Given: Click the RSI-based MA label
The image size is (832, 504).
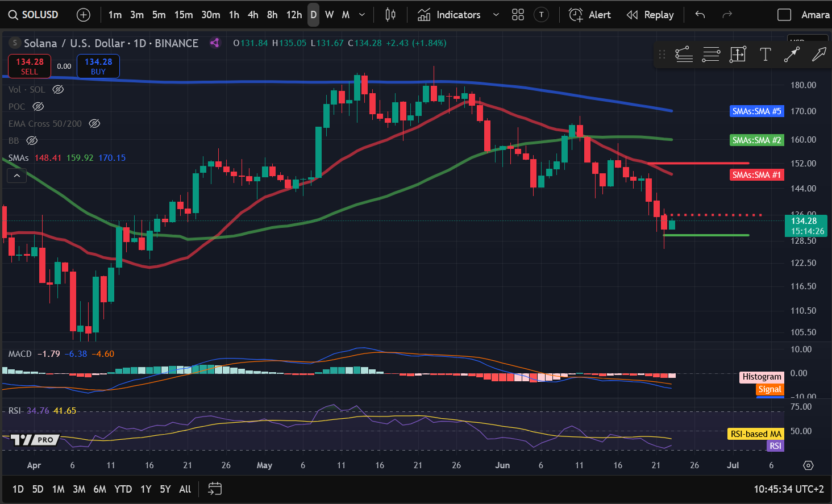Looking at the screenshot, I should click(756, 434).
